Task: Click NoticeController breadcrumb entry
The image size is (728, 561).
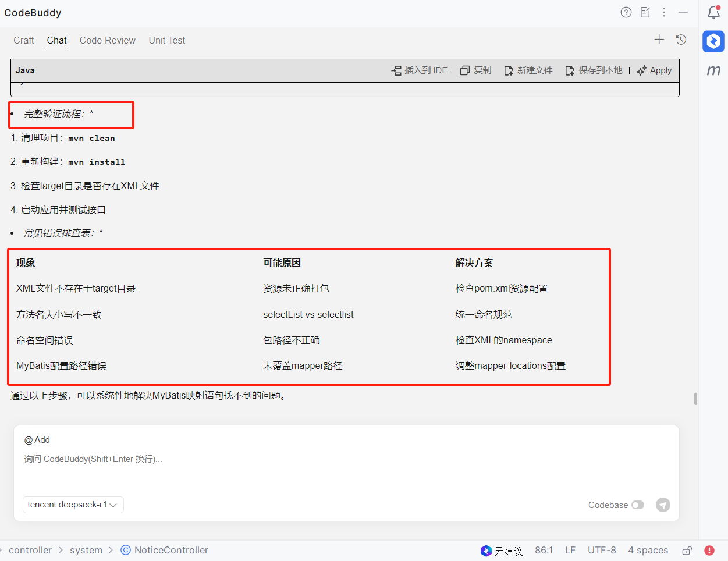Action: (x=171, y=550)
